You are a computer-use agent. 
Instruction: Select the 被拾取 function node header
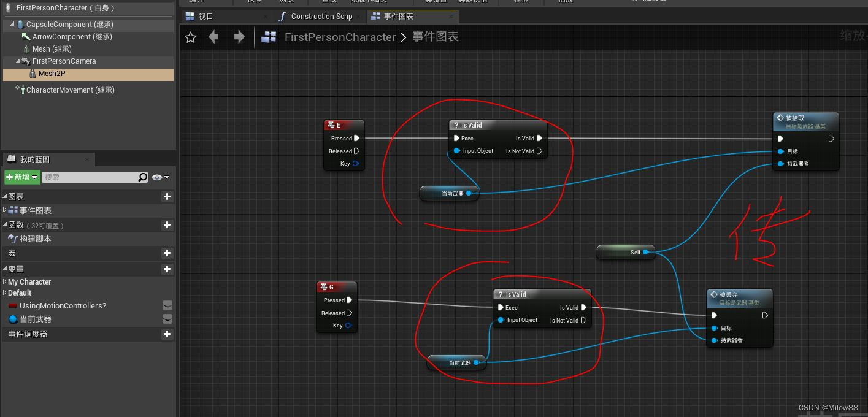coord(805,121)
